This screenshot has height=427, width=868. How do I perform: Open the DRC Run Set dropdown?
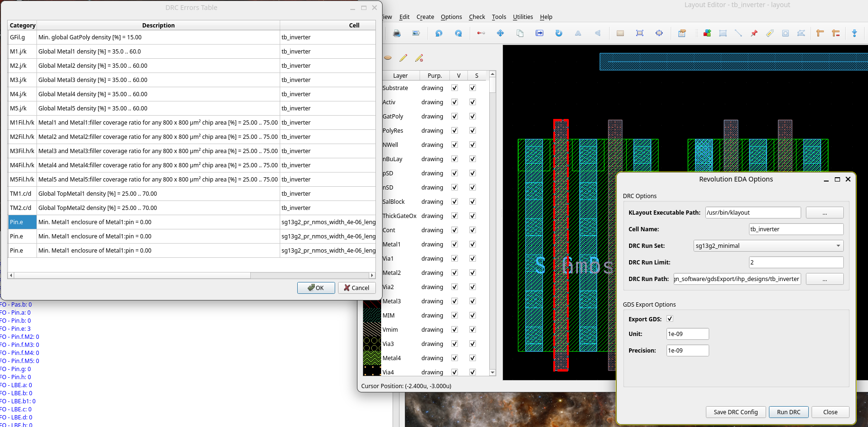tap(768, 245)
